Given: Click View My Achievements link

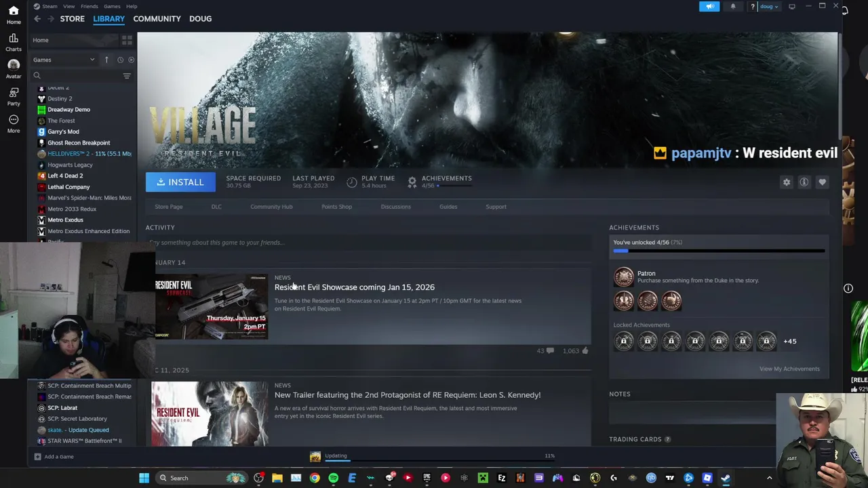Looking at the screenshot, I should [x=789, y=369].
